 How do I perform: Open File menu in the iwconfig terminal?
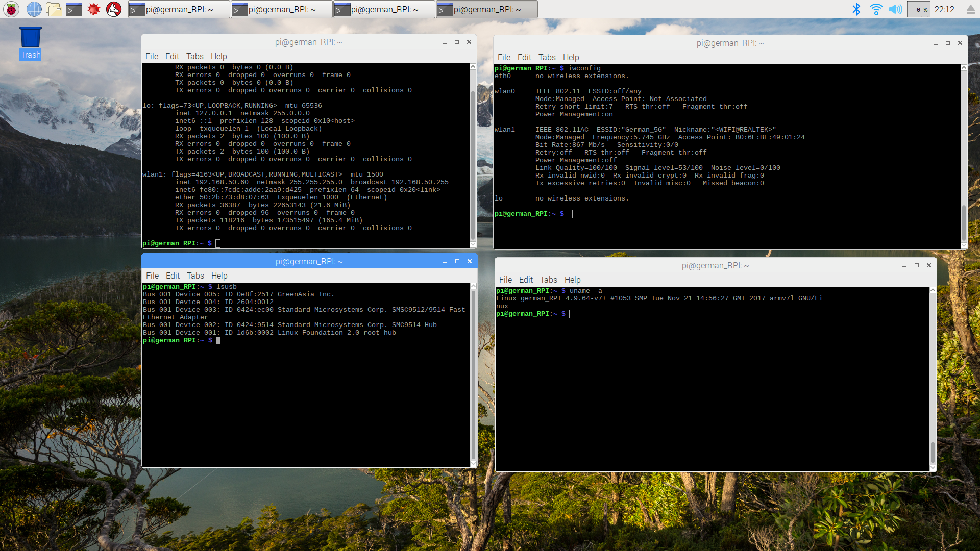coord(504,57)
